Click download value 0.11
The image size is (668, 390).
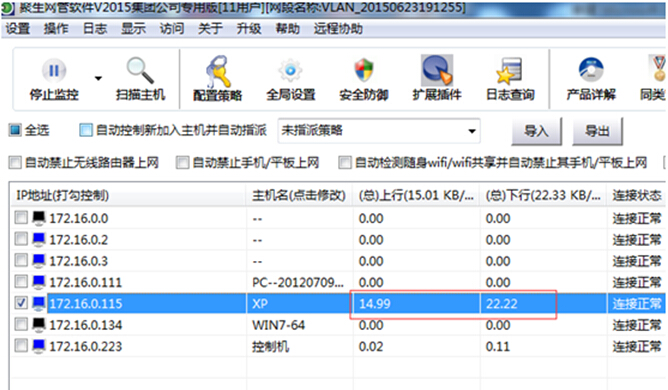[498, 346]
